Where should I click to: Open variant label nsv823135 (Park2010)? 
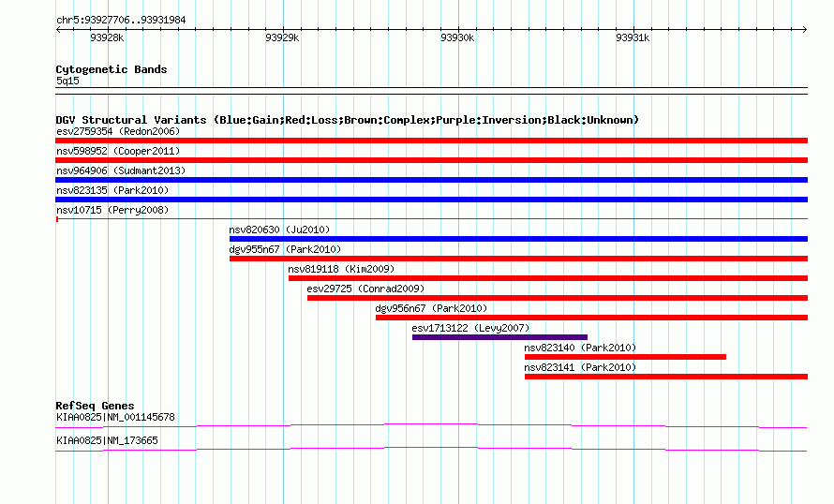112,190
